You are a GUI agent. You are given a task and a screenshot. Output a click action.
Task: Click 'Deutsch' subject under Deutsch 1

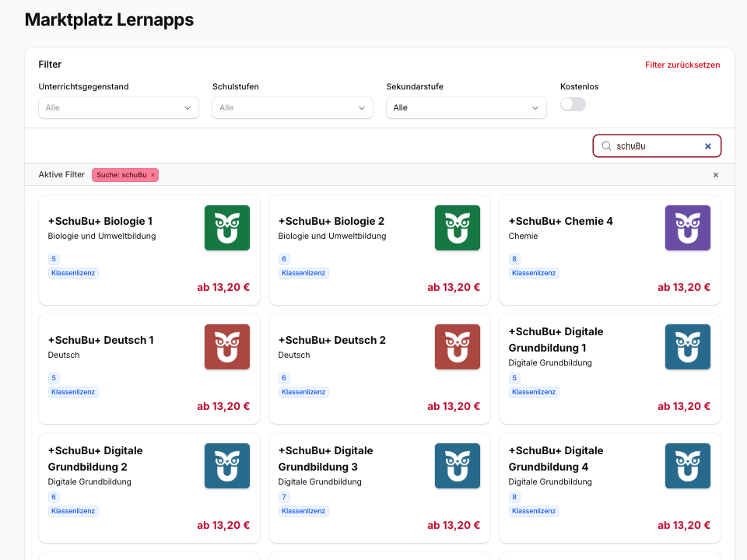coord(64,355)
